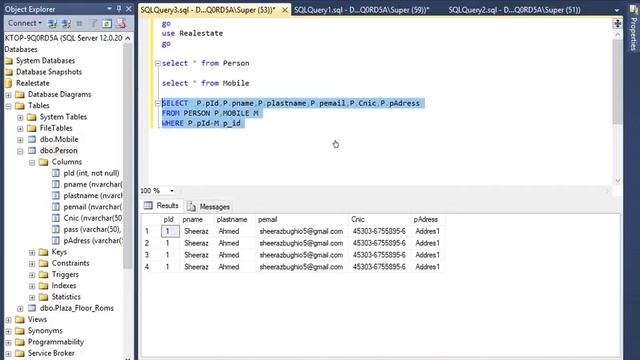Click the Connect Object Explorer icon
The image size is (640, 360).
click(x=53, y=24)
